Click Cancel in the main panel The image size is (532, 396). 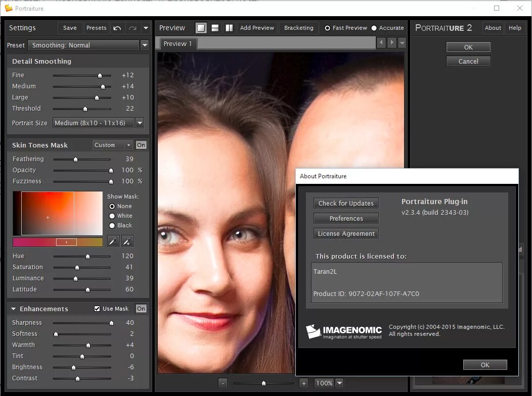tap(468, 61)
